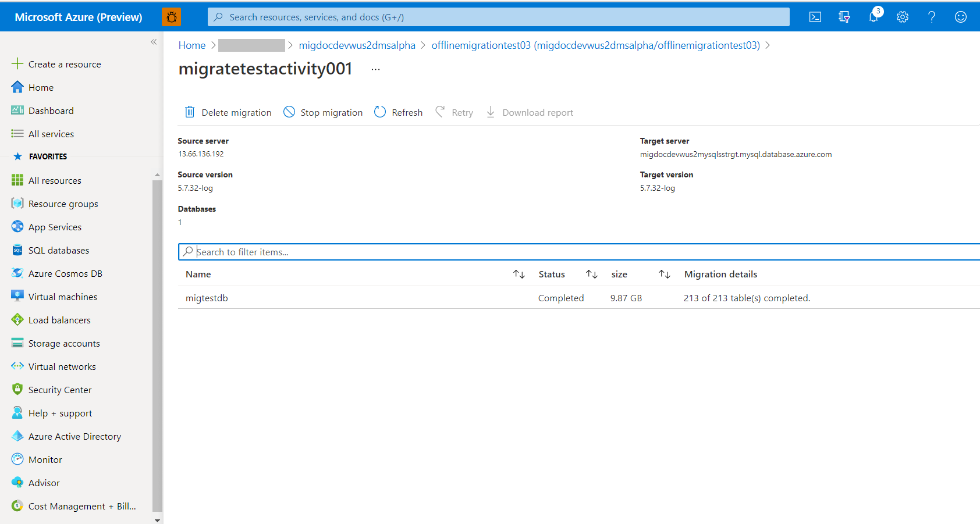This screenshot has width=980, height=524.
Task: Click the Azure Cosmos DB icon
Action: (x=17, y=273)
